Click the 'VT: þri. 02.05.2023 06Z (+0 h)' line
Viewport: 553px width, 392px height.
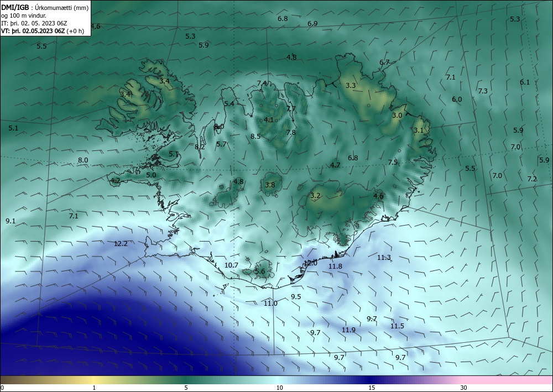point(43,31)
